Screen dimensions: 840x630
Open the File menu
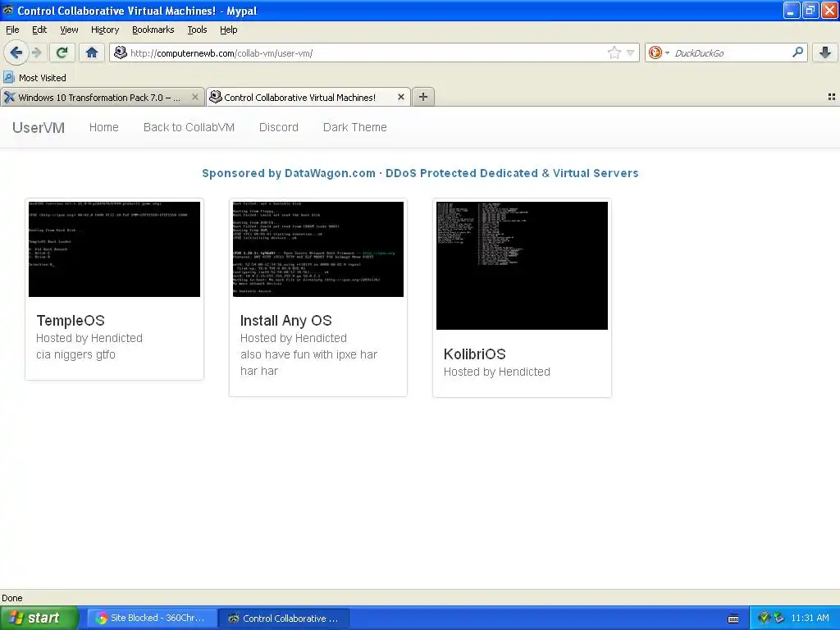(x=12, y=30)
